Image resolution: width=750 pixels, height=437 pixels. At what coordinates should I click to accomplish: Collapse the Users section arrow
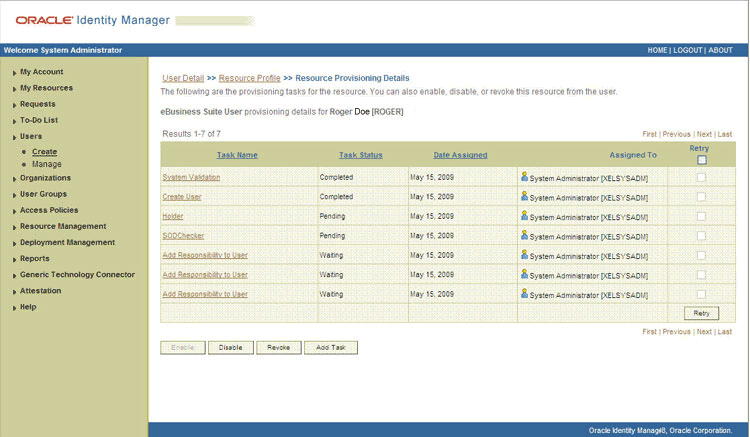tap(14, 137)
